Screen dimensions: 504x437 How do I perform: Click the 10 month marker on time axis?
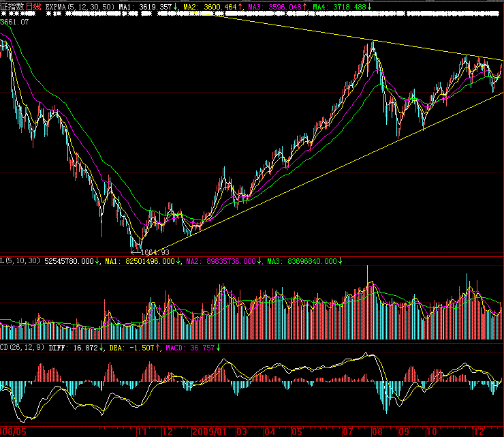(431, 432)
